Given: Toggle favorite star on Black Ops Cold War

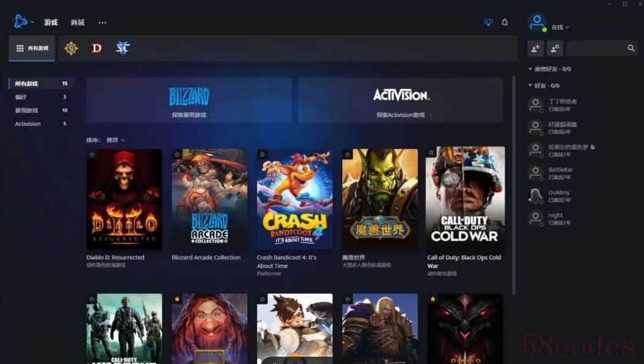Looking at the screenshot, I should click(x=431, y=153).
